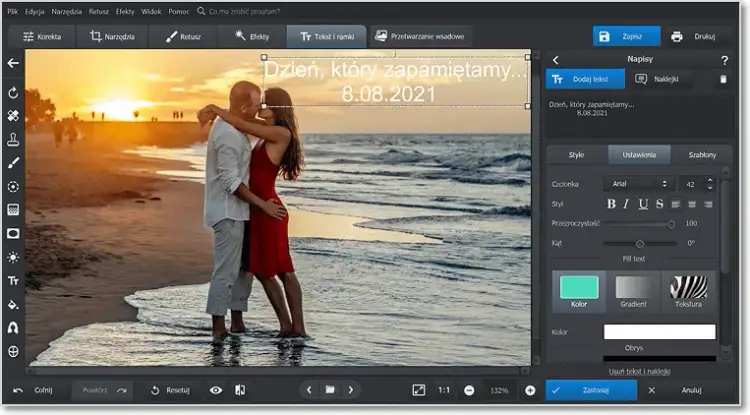
Task: Select the paint bucket fill tool
Action: (13, 304)
